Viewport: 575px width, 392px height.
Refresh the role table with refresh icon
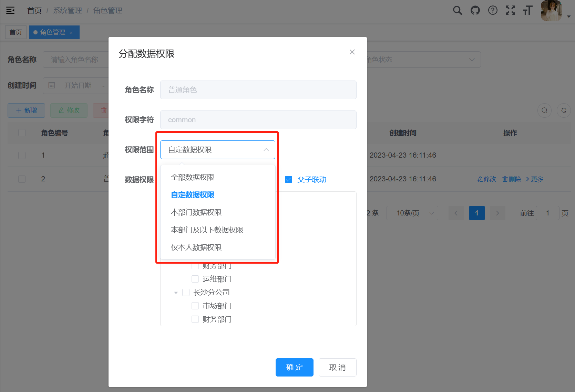click(564, 110)
